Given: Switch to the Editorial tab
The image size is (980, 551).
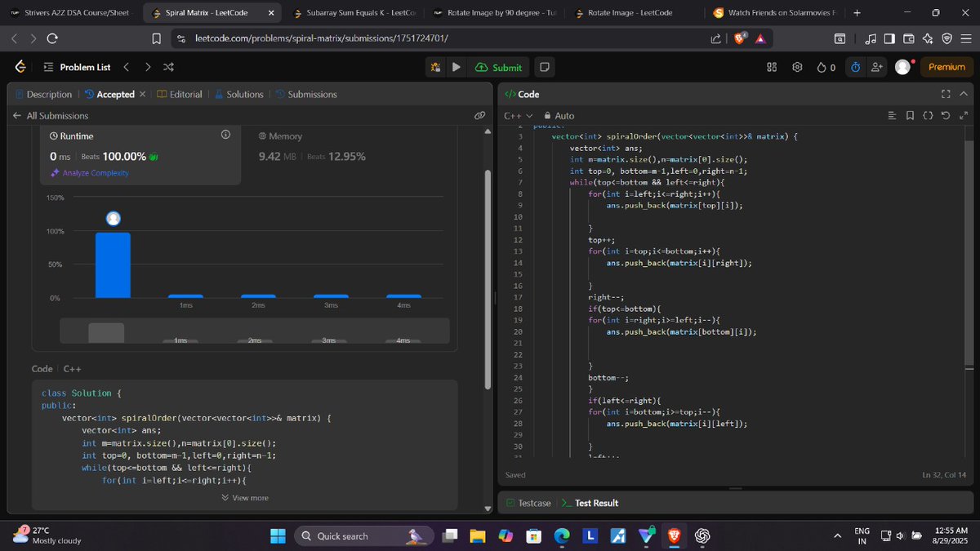Looking at the screenshot, I should 179,95.
